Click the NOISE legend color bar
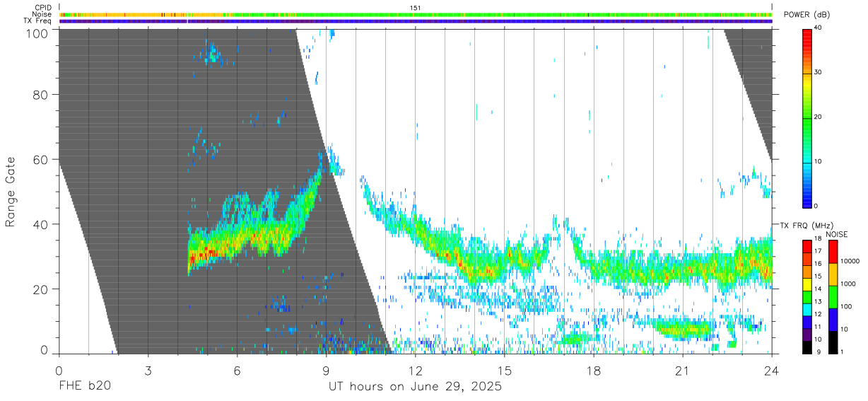Image resolution: width=868 pixels, height=401 pixels. click(x=833, y=296)
